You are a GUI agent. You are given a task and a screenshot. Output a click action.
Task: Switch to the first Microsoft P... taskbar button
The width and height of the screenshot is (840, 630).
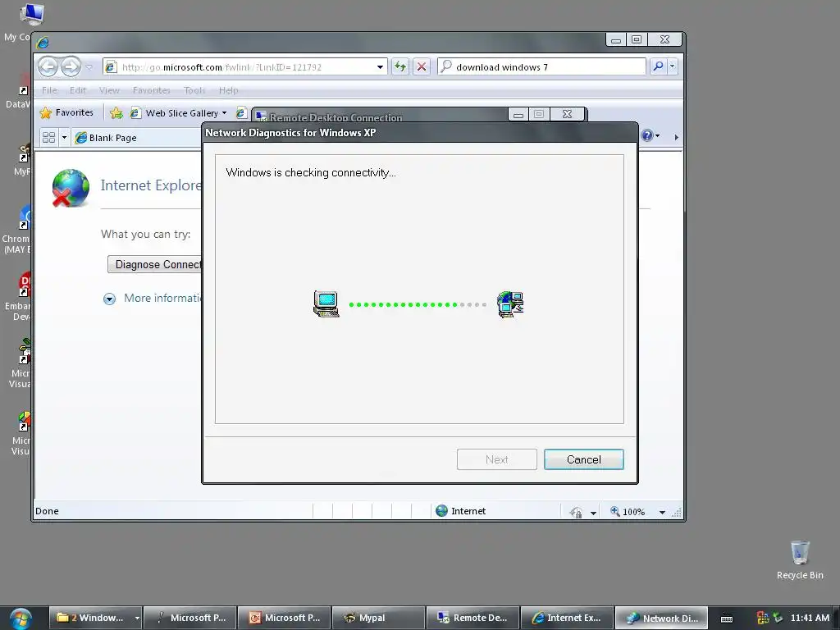coord(190,618)
